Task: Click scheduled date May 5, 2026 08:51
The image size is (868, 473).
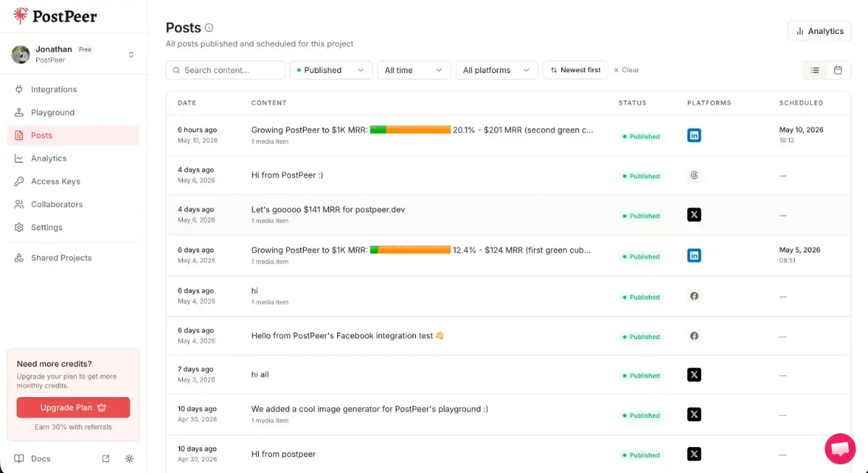Action: pos(799,255)
